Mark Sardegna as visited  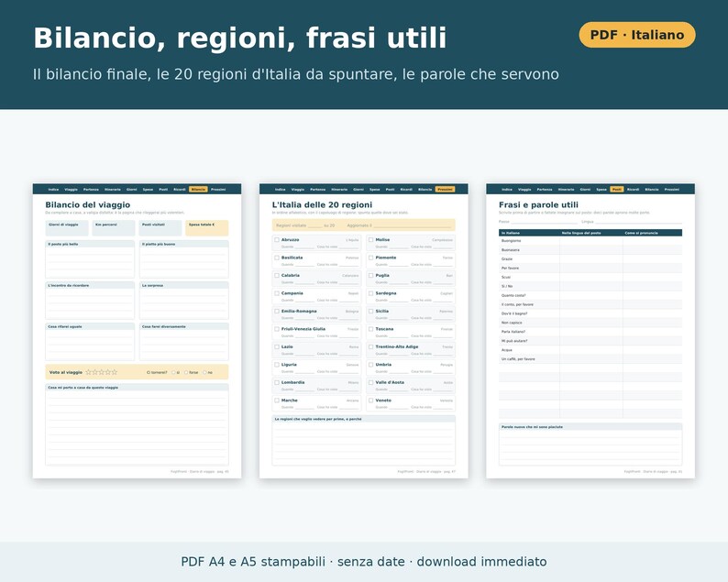371,293
